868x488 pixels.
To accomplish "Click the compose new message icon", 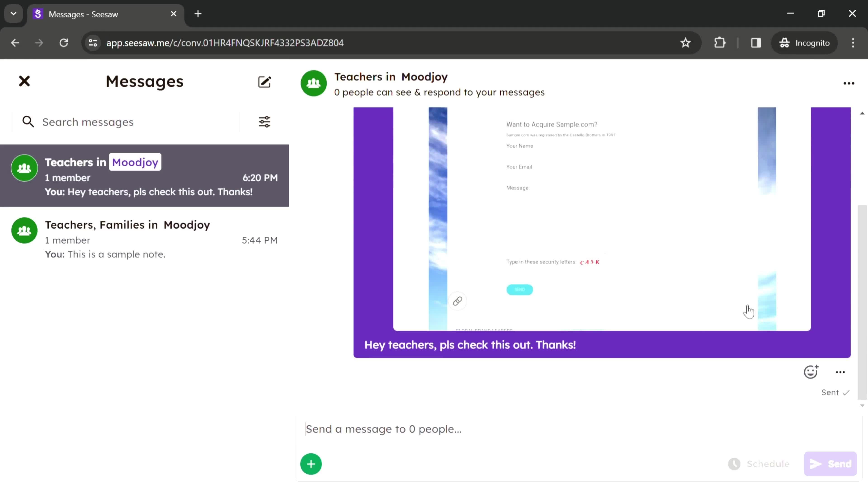I will click(x=265, y=82).
